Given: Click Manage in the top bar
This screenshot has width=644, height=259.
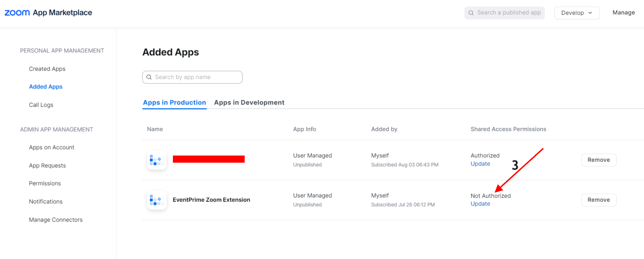Looking at the screenshot, I should coord(623,12).
